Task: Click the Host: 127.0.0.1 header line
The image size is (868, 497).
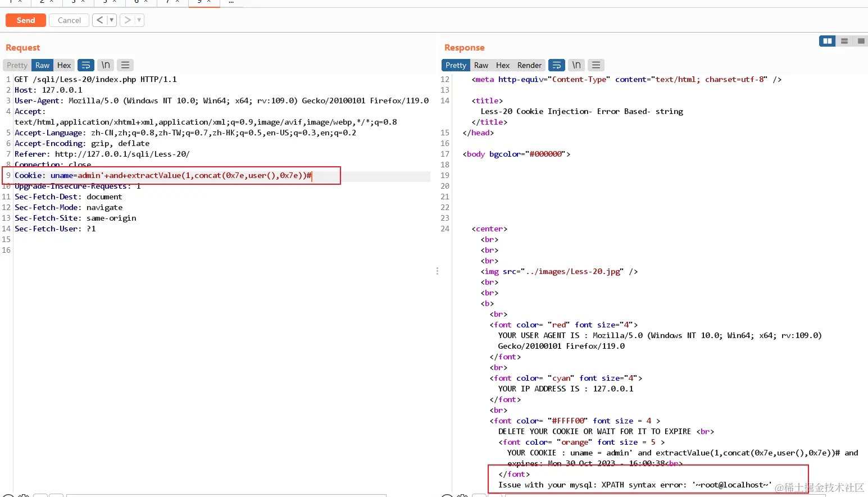Action: [48, 90]
